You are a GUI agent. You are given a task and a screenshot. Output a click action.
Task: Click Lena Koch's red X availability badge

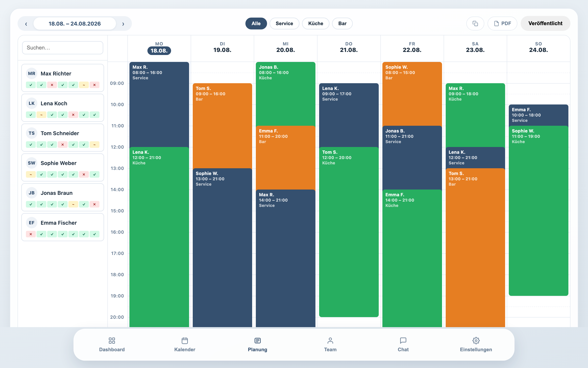(x=73, y=115)
